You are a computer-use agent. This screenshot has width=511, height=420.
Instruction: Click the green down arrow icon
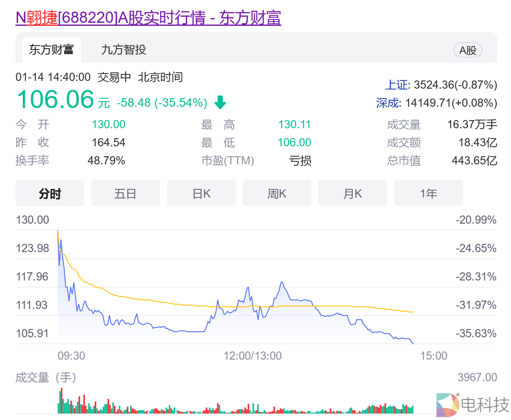pos(220,102)
